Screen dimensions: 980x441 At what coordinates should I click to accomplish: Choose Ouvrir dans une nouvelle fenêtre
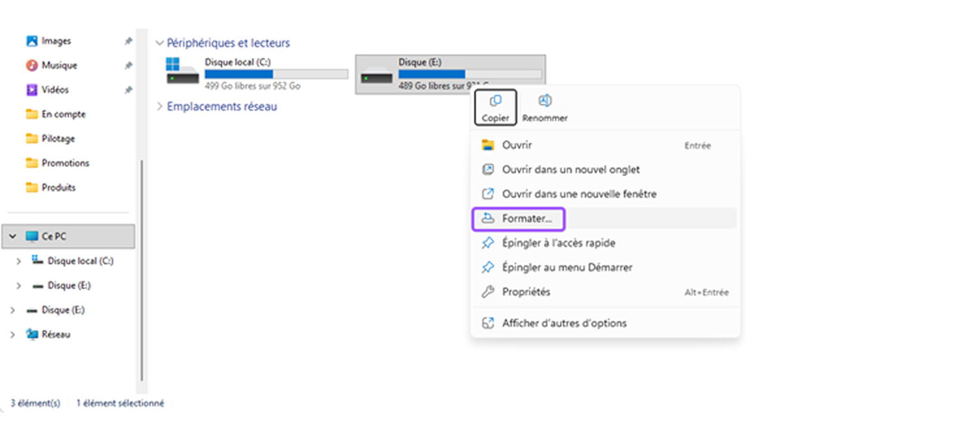coord(579,194)
